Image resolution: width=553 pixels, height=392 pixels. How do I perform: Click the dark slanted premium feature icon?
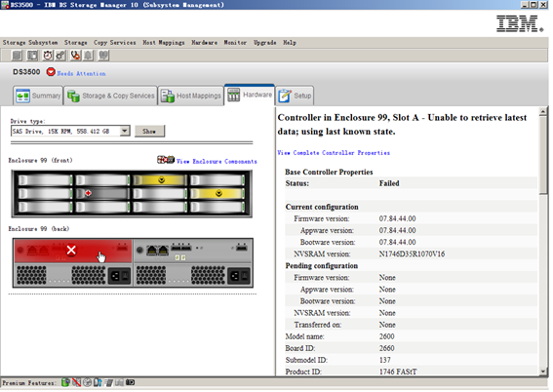tap(108, 382)
